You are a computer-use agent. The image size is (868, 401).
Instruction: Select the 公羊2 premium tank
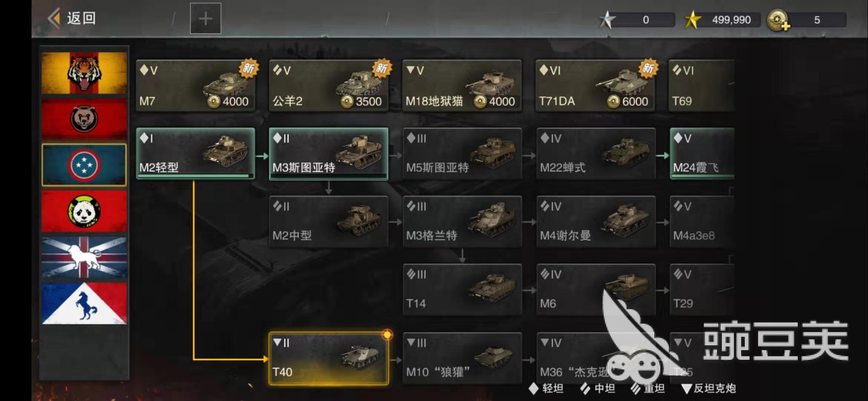click(x=329, y=85)
